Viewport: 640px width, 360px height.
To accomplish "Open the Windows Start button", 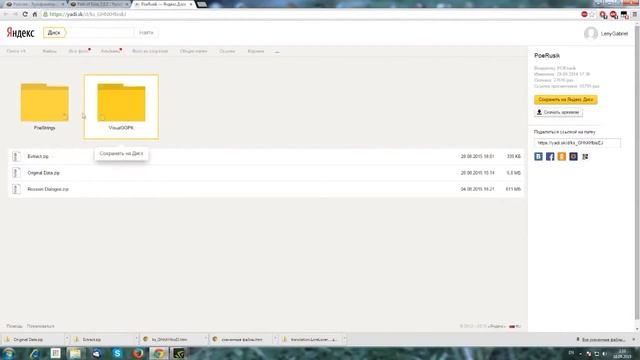I will (9, 353).
